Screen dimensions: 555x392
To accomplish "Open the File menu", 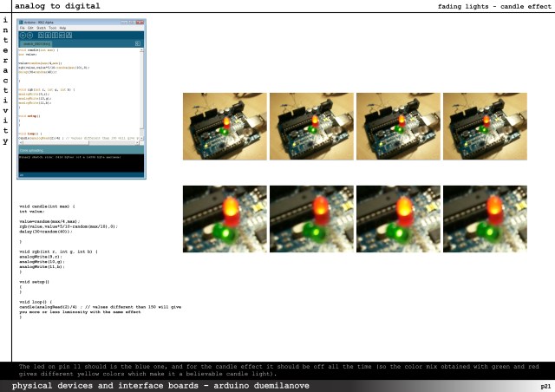I will pyautogui.click(x=23, y=28).
